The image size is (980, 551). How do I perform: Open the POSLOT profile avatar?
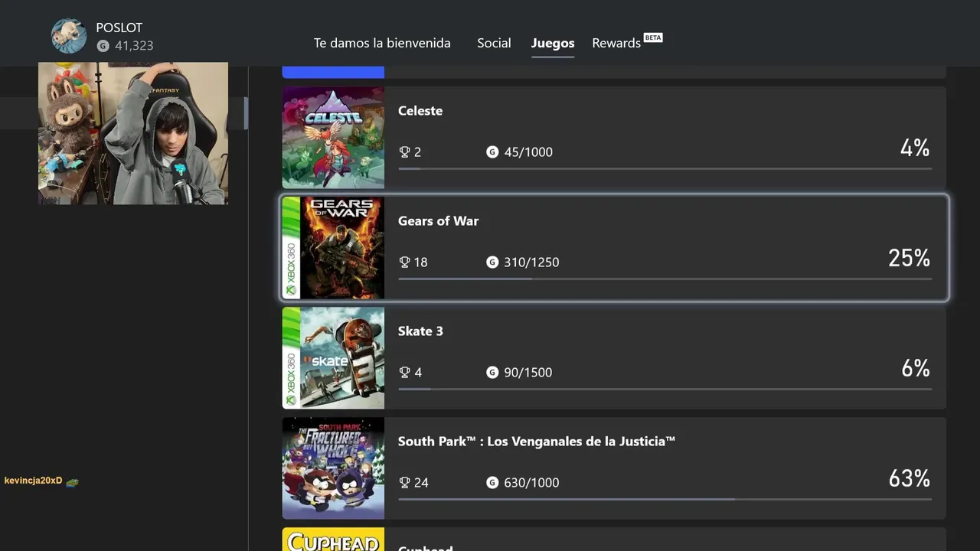tap(69, 36)
